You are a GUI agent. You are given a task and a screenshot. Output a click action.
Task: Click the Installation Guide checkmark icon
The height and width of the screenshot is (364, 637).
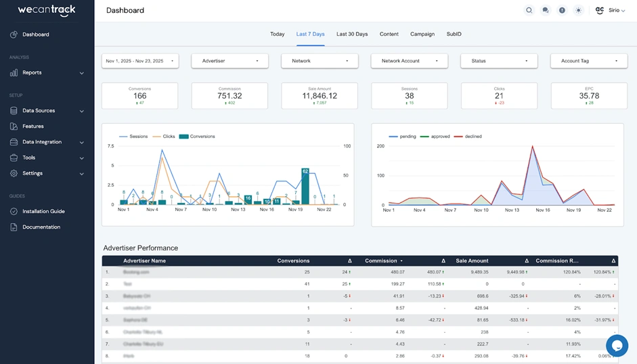14,211
